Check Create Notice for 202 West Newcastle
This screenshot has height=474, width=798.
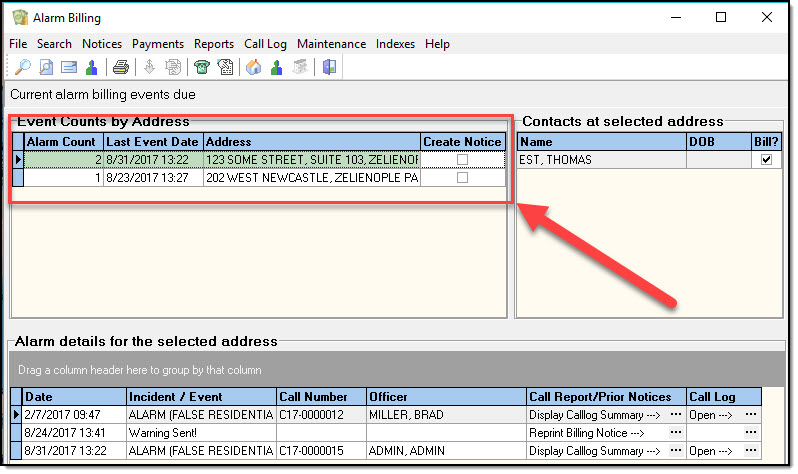[x=462, y=178]
